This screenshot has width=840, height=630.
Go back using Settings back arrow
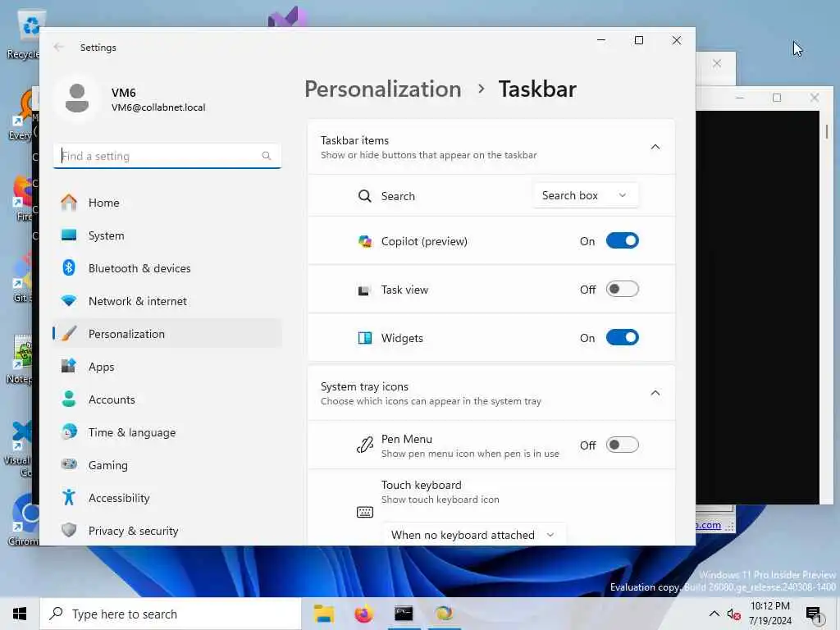click(58, 47)
